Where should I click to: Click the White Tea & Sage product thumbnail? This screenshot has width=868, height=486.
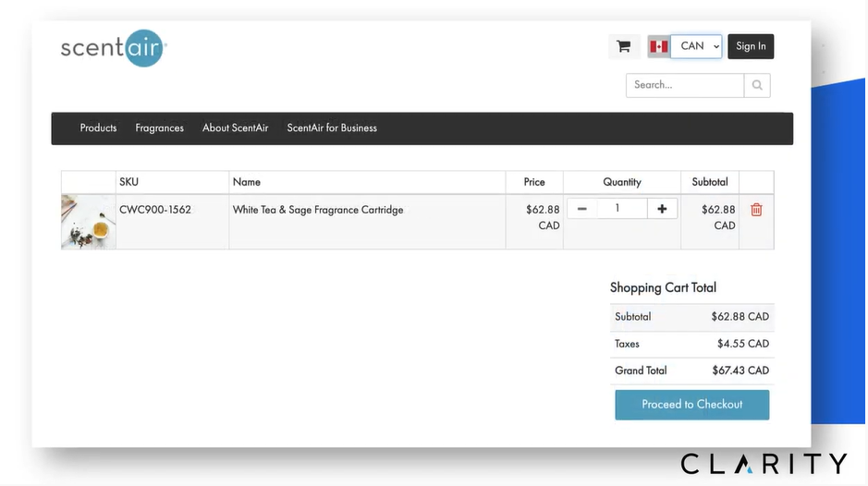pos(89,222)
